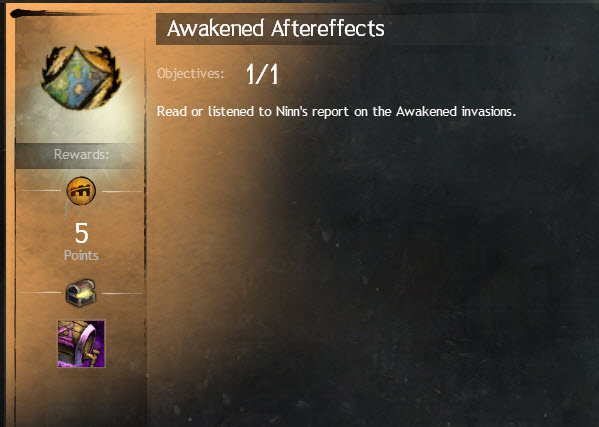Click the divider line left of arch icon
This screenshot has width=599, height=427.
coord(40,191)
